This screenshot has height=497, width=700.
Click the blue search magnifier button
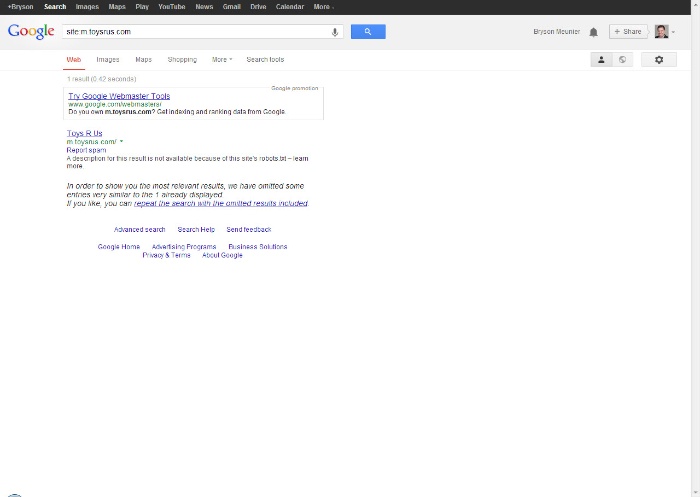pos(368,32)
